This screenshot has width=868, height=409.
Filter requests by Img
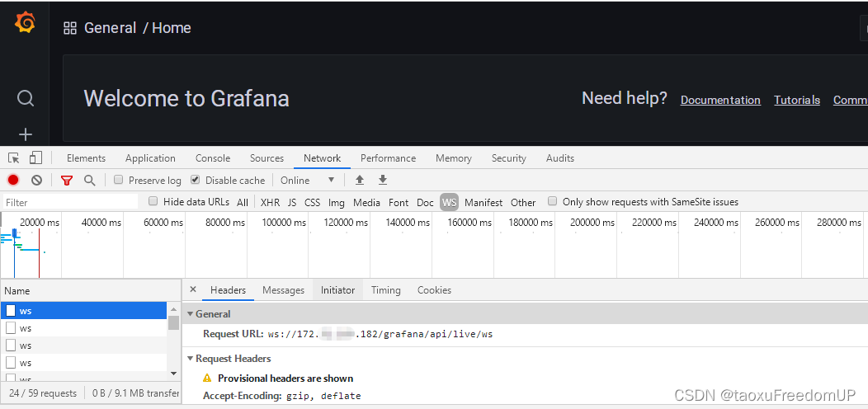pyautogui.click(x=336, y=203)
